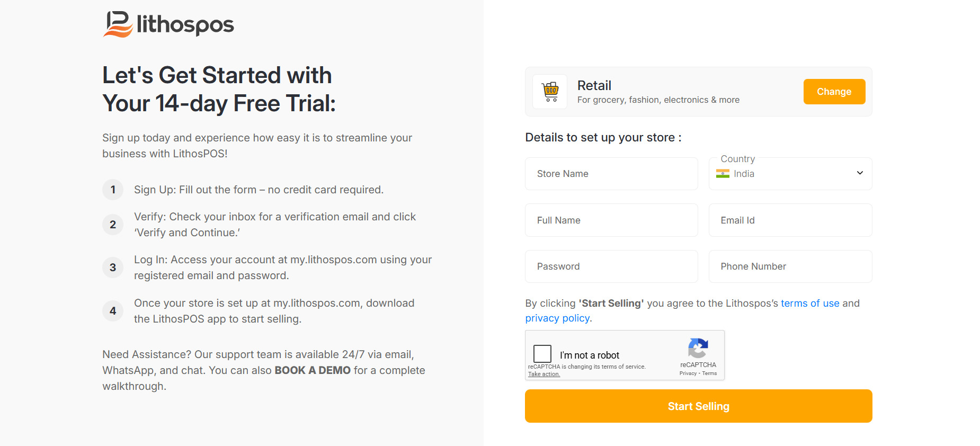This screenshot has height=446, width=980.
Task: Check the "I'm not a robot" checkbox
Action: click(x=542, y=354)
